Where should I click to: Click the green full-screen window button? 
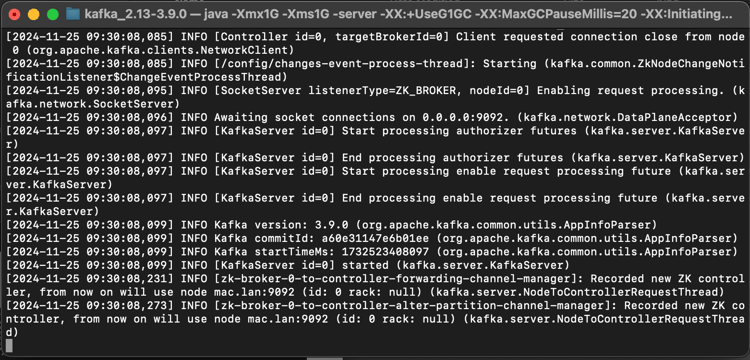click(x=53, y=14)
